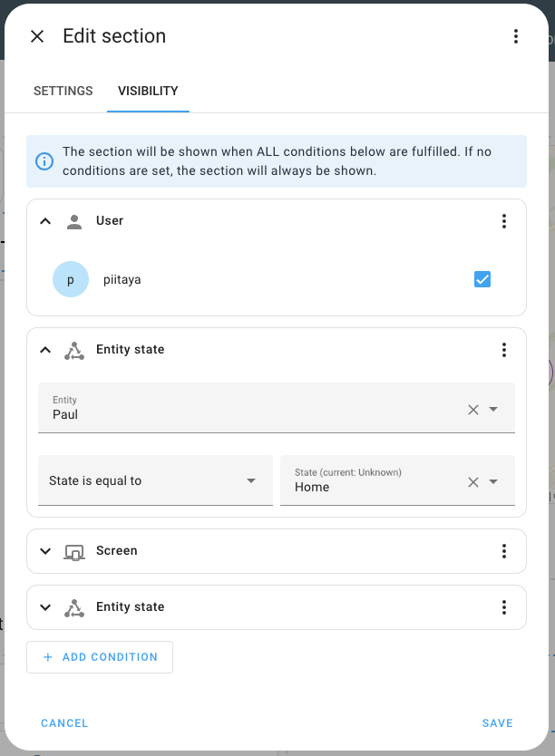The width and height of the screenshot is (555, 756).
Task: Switch to the SETTINGS tab
Action: (x=63, y=91)
